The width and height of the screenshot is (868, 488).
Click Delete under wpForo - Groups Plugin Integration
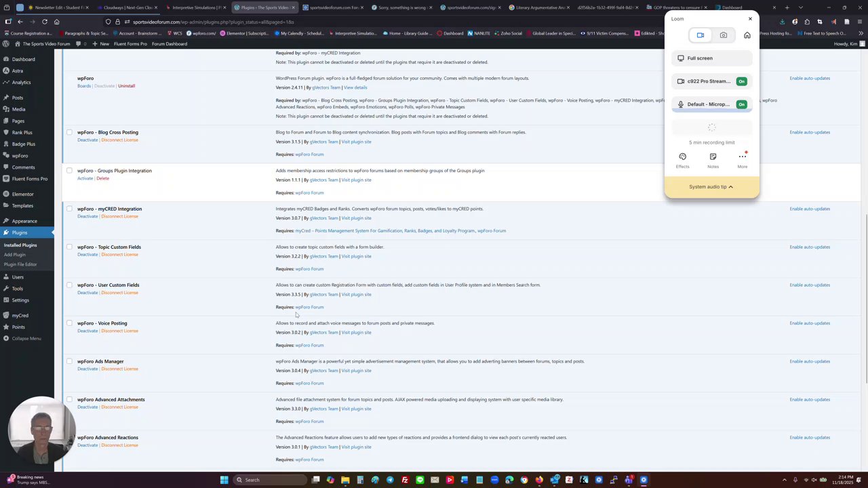point(102,178)
